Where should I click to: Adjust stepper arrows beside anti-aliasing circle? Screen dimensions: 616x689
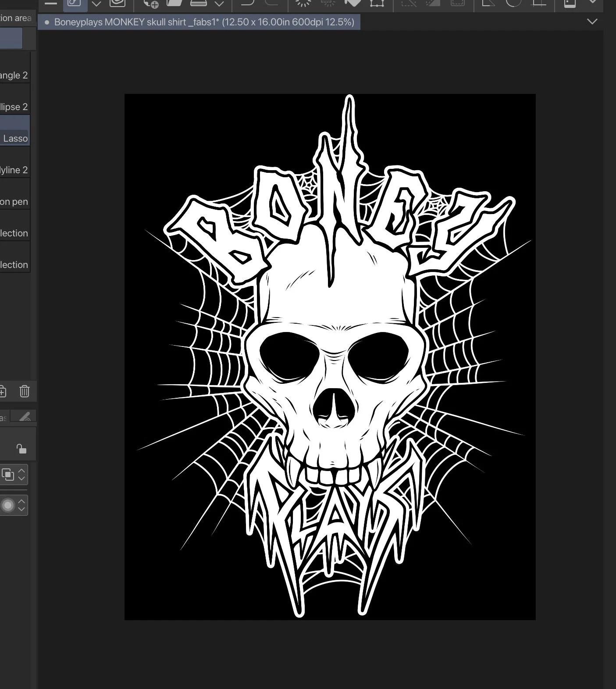click(x=21, y=505)
